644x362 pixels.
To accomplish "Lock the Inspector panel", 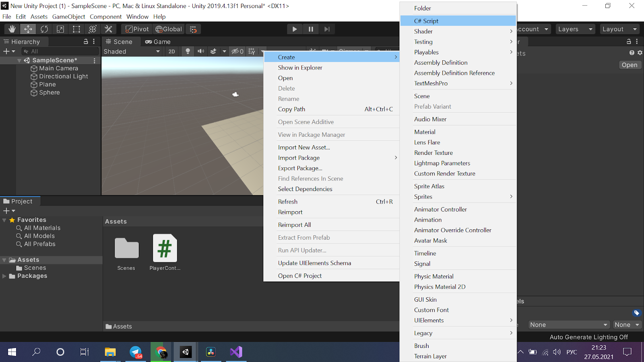I will point(629,41).
